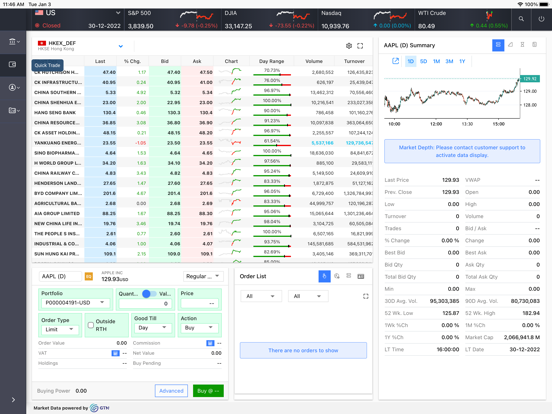This screenshot has height=414, width=552.
Task: Maximize the watchlist panel
Action: [360, 46]
